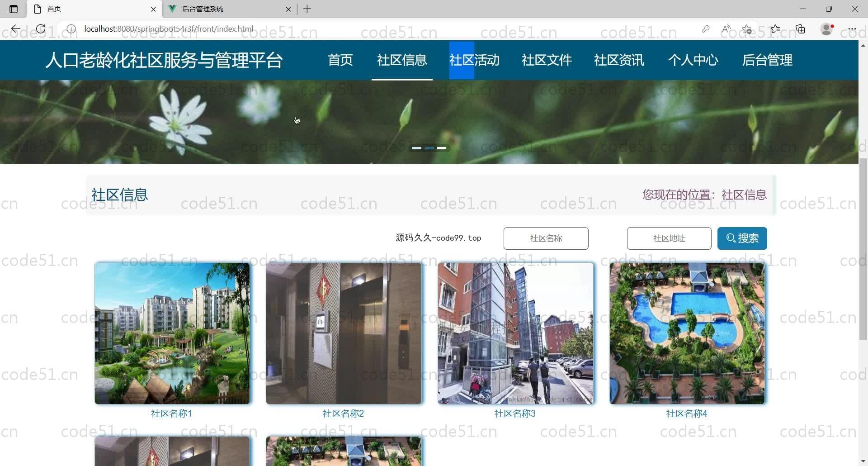The image size is (868, 466).
Task: Click page scrollbar up arrow
Action: 863,45
